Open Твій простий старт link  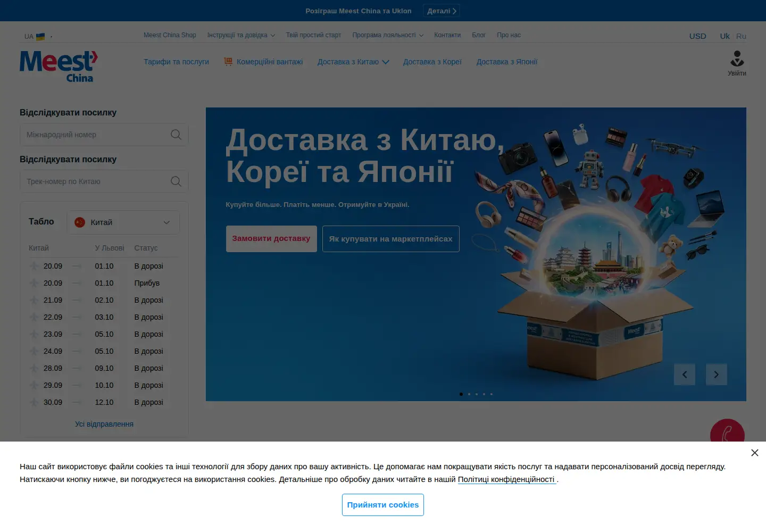coord(313,35)
